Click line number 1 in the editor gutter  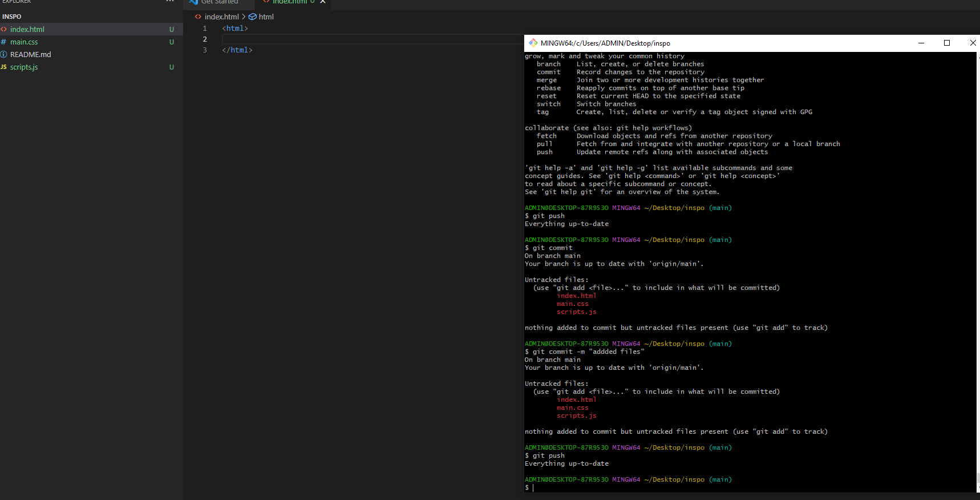click(x=205, y=28)
